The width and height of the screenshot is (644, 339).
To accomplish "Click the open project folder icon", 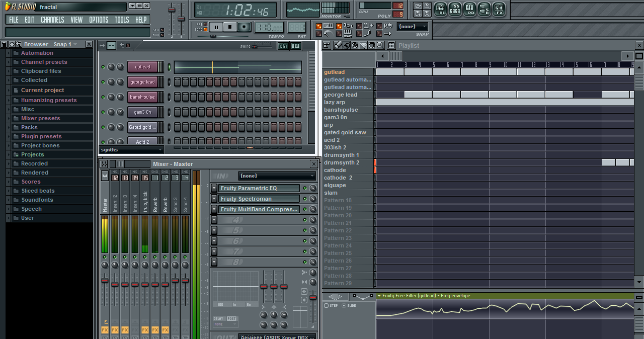I will [x=418, y=6].
